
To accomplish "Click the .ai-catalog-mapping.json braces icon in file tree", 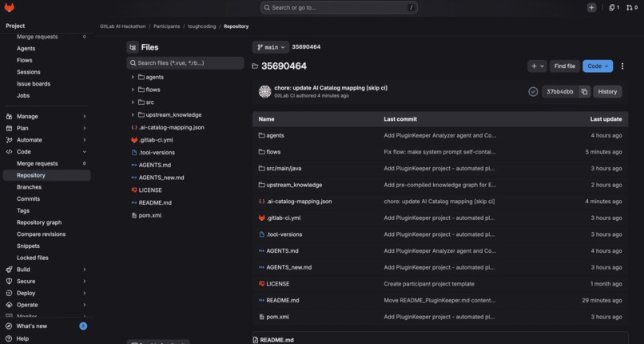I will (134, 127).
